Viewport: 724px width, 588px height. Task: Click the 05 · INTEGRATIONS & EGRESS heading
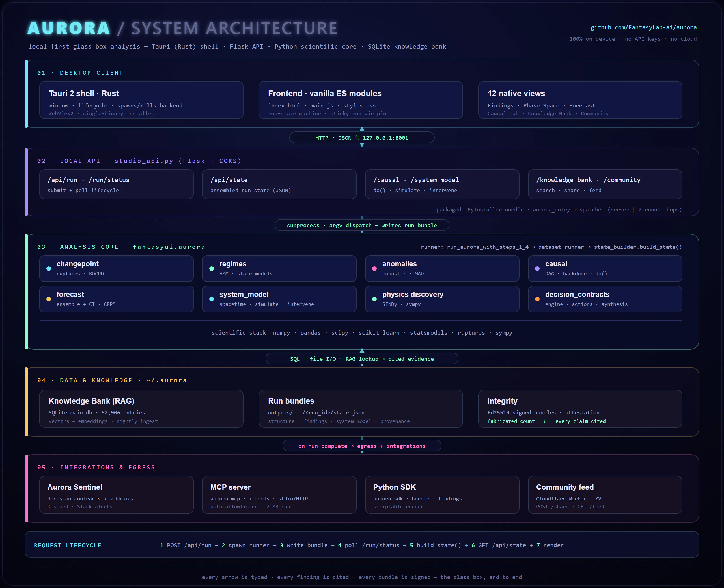point(96,467)
